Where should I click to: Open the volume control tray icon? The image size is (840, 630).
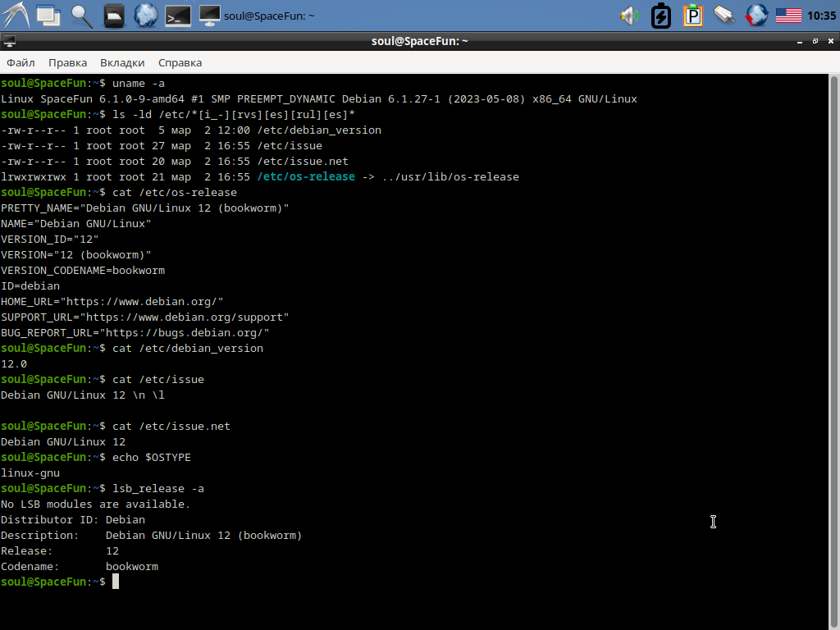(630, 16)
